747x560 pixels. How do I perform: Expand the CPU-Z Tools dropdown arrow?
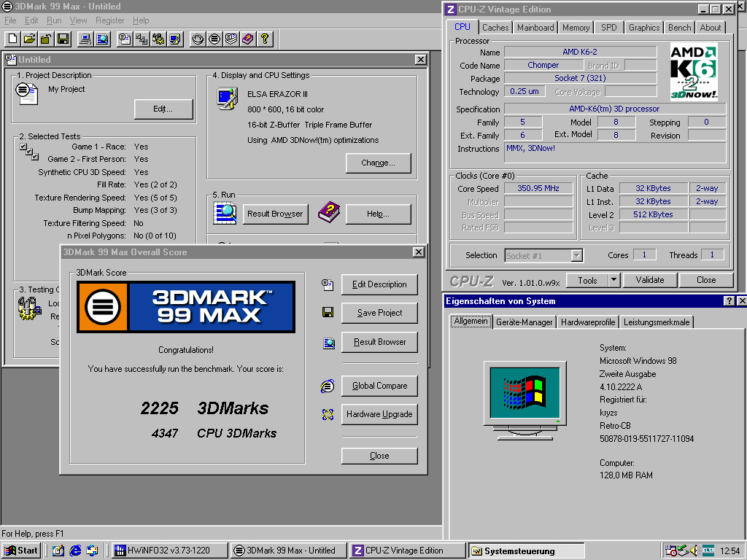coord(614,280)
